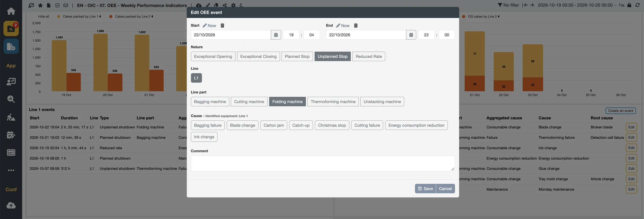Viewport: 644px width, 219px height.
Task: Select Blade change cause
Action: coord(243,125)
